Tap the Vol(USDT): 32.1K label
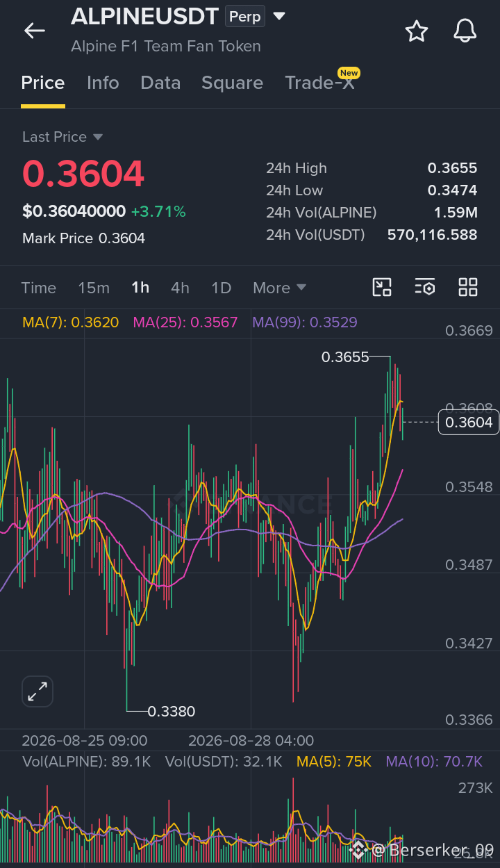This screenshot has width=500, height=868. click(224, 762)
